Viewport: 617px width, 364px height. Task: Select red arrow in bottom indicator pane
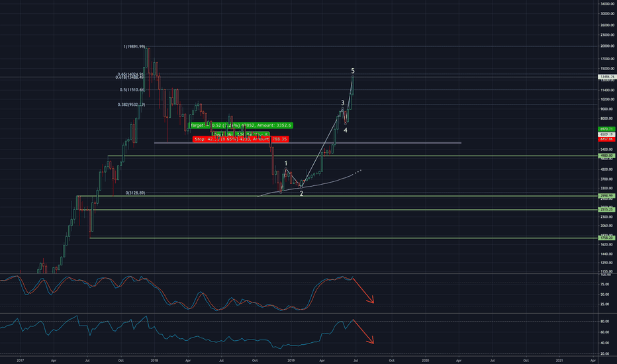click(x=363, y=332)
